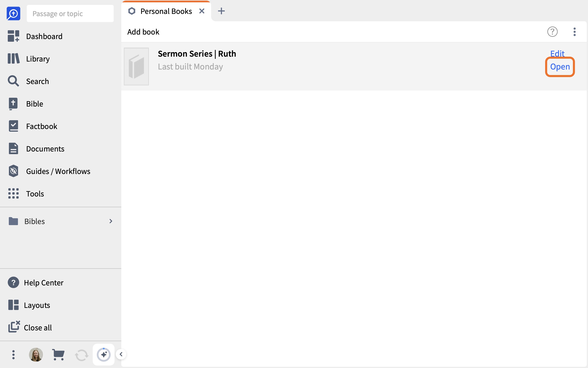Viewport: 588px width, 368px height.
Task: Click Edit link for Sermon Series | Ruth
Action: (x=557, y=54)
